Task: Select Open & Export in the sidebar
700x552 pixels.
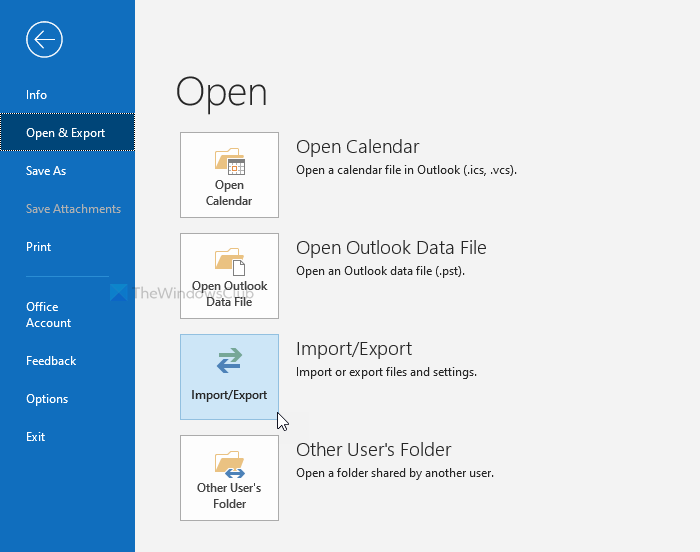Action: [x=67, y=133]
